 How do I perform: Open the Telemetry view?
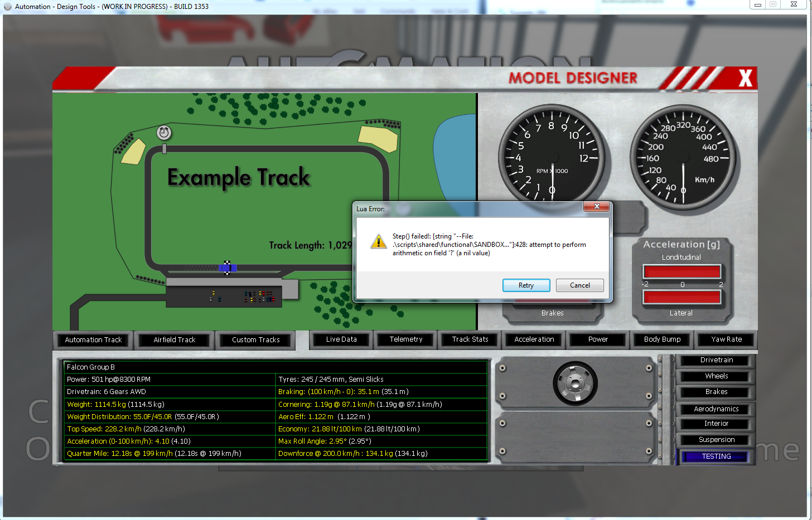406,339
